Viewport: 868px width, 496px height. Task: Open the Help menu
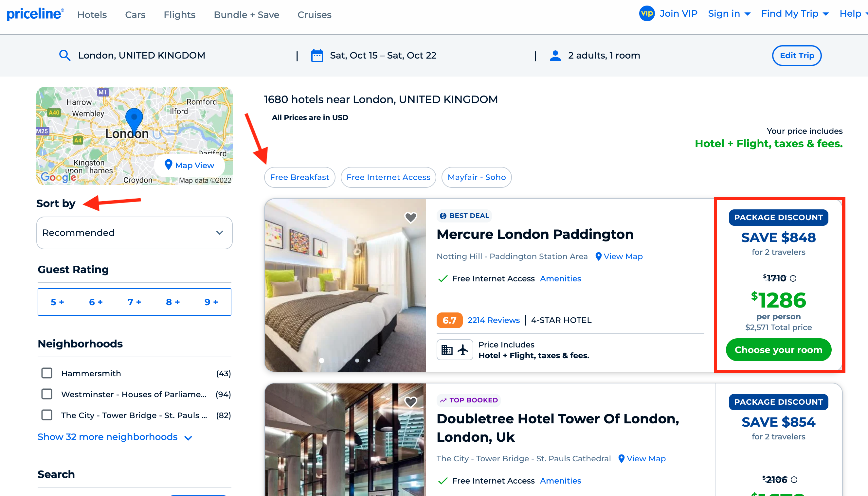(x=853, y=14)
